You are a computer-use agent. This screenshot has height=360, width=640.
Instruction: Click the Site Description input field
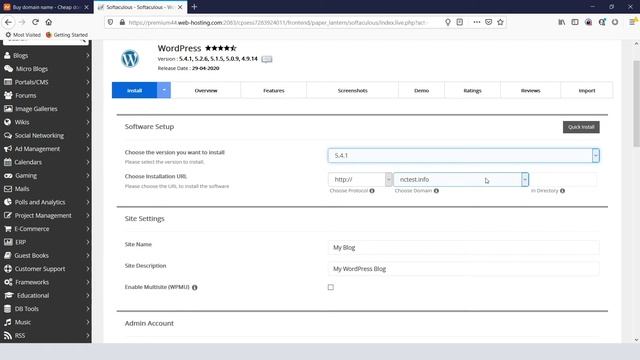463,269
